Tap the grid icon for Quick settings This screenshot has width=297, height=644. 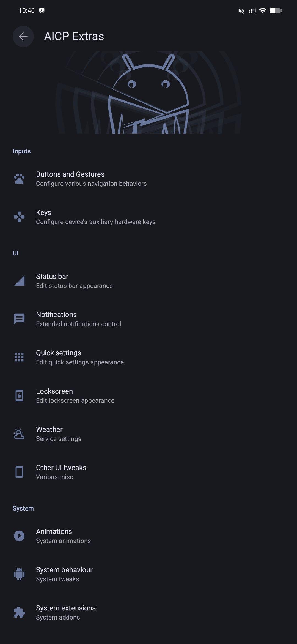[x=19, y=358]
